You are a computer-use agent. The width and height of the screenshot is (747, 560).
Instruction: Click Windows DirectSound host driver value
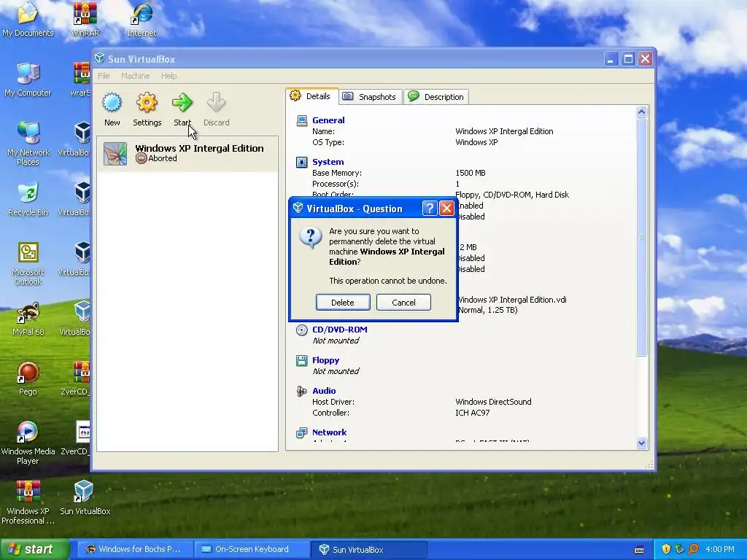(493, 402)
